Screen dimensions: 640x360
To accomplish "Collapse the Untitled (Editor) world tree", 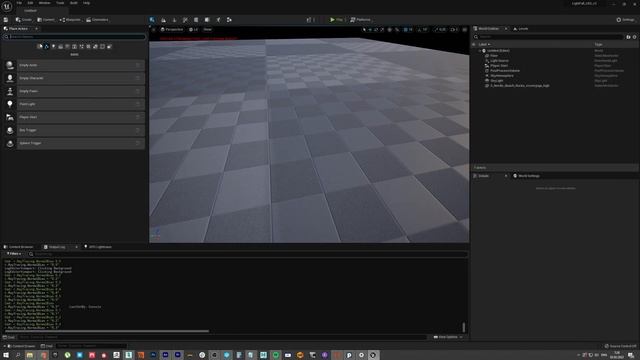I will (480, 51).
